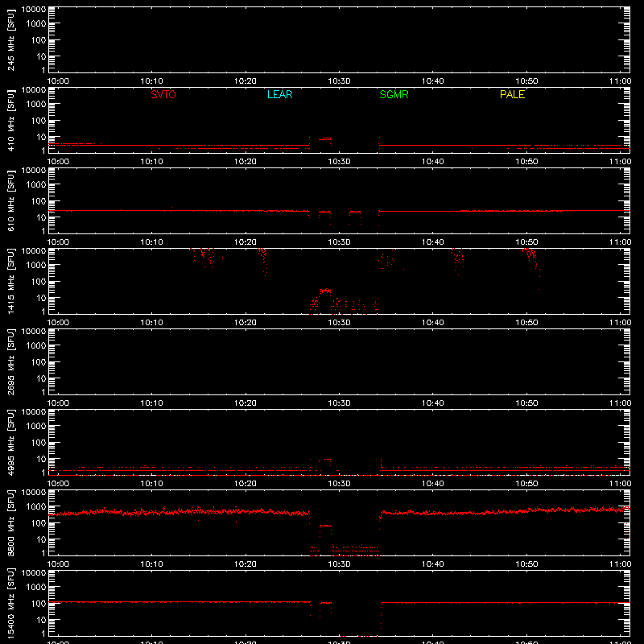Click the 1000 tick label on 410 MHz axis

click(x=36, y=105)
